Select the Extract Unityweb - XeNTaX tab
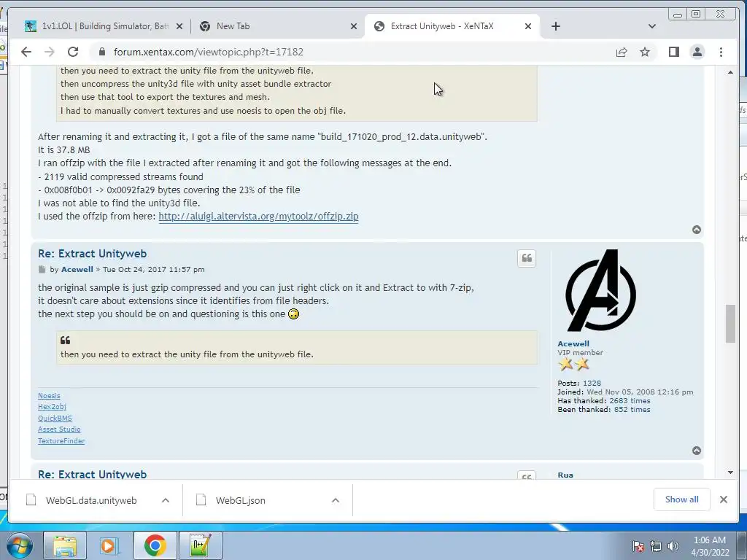747x560 pixels. [x=452, y=26]
